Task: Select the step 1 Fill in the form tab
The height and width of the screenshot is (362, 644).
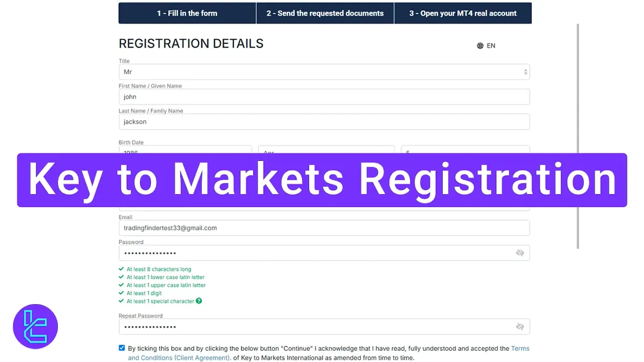Action: [x=187, y=13]
